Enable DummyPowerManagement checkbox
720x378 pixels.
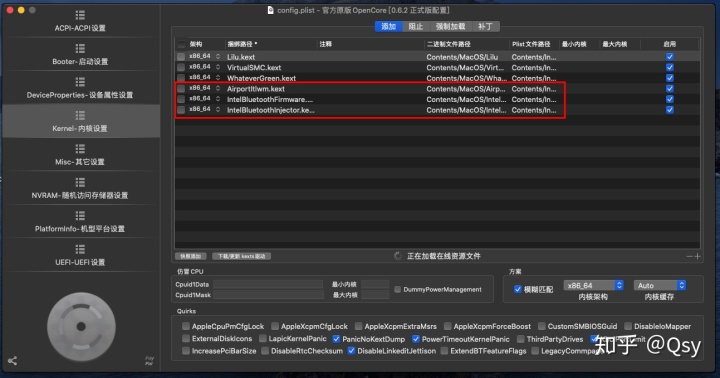398,289
